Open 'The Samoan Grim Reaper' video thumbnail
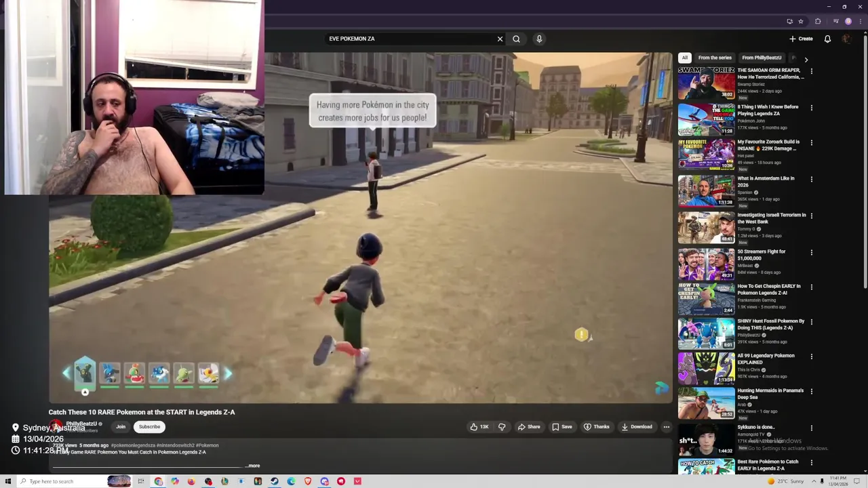 coord(706,83)
